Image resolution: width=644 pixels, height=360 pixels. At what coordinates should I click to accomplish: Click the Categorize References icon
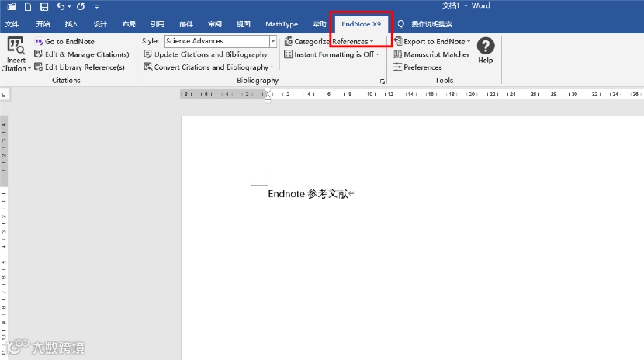(x=289, y=41)
